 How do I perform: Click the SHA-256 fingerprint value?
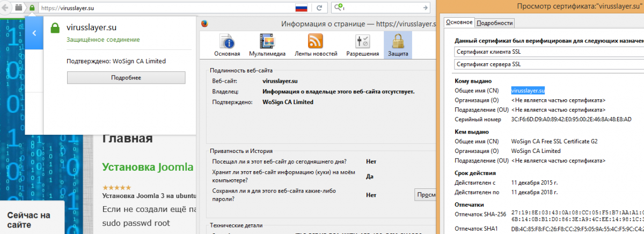tap(577, 216)
